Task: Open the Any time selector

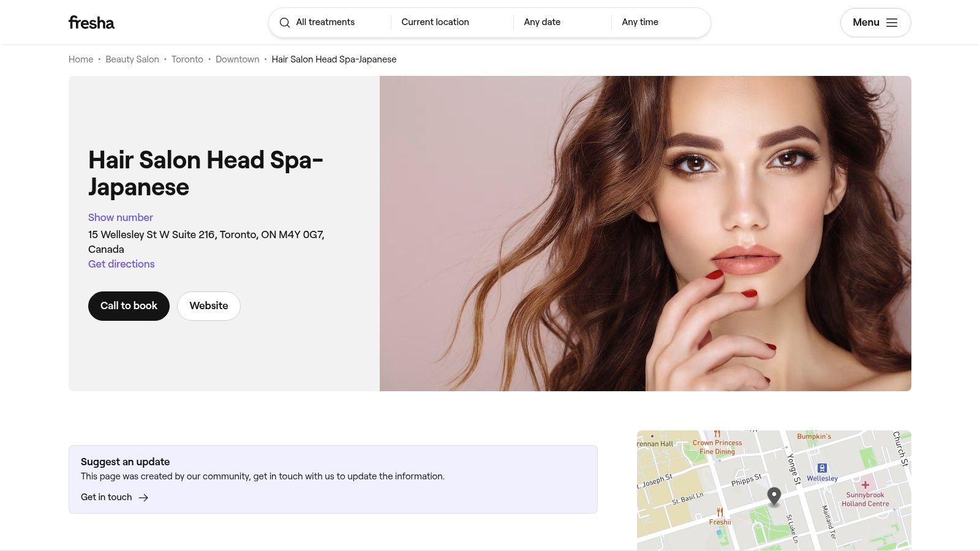Action: coord(639,22)
